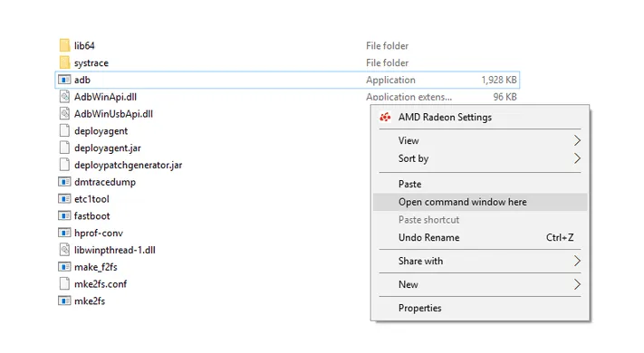The image size is (644, 353).
Task: Expand the Sort by submenu arrow
Action: (x=577, y=158)
